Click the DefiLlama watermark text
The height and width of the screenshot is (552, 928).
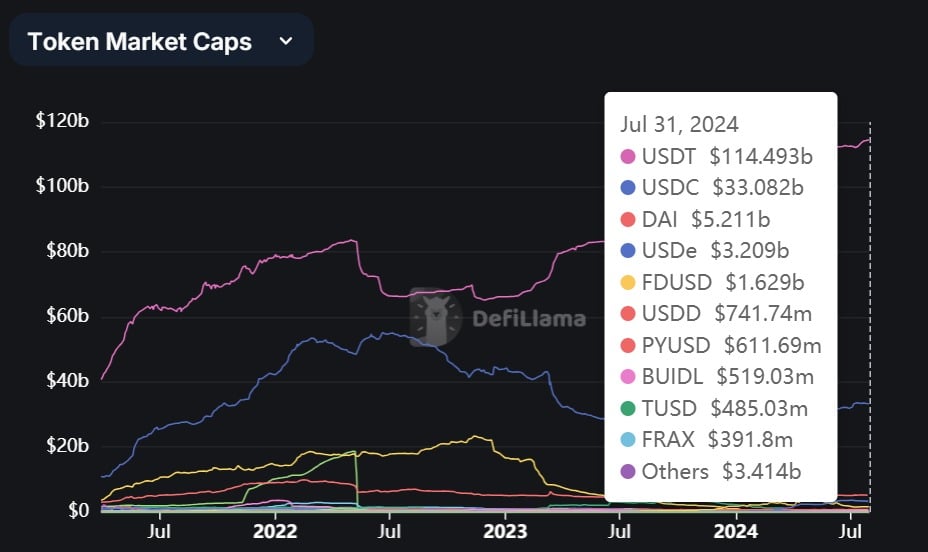click(529, 319)
